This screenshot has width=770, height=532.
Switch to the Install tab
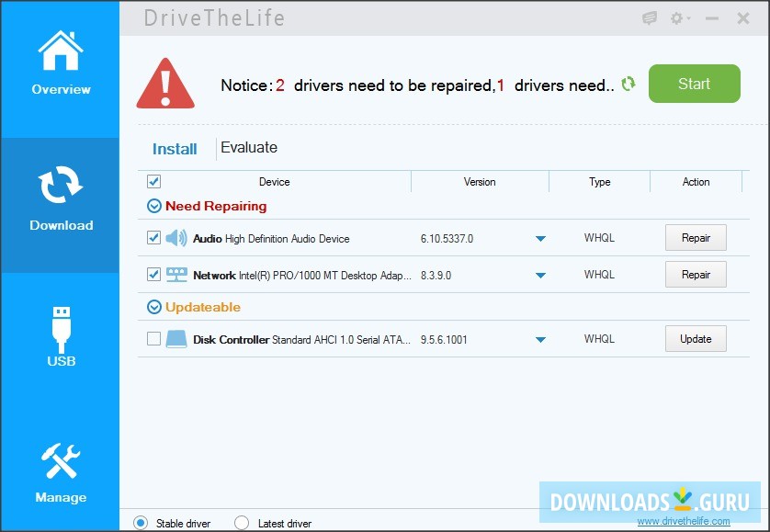(x=175, y=148)
